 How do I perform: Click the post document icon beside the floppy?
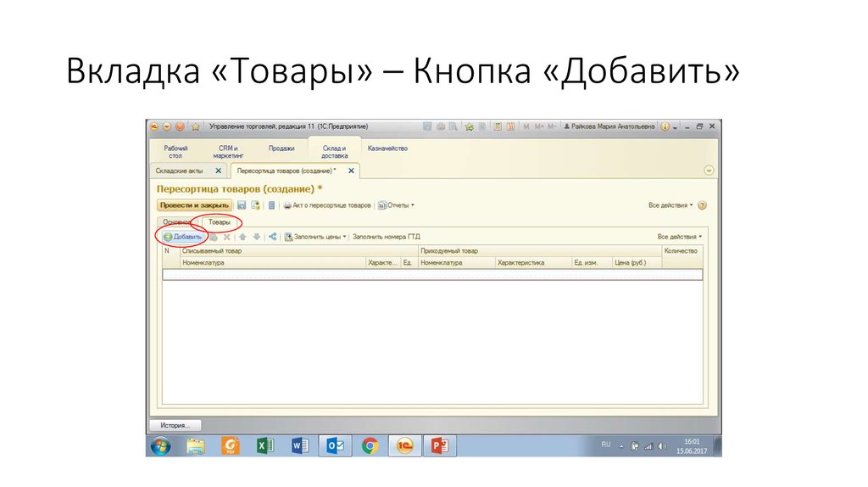(255, 205)
